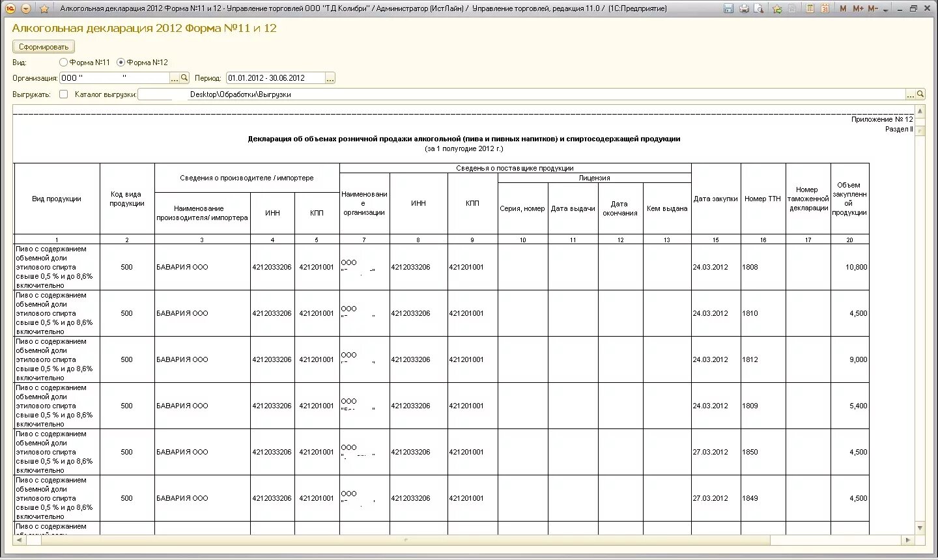The width and height of the screenshot is (938, 560).
Task: Open Каталог выгрузки ellipsis browse button
Action: click(x=911, y=94)
